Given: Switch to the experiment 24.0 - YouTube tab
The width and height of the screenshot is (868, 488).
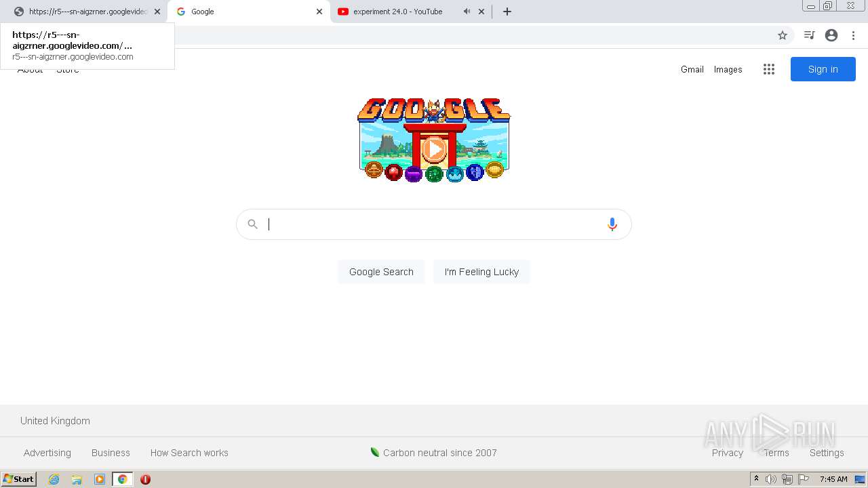Looking at the screenshot, I should point(411,12).
